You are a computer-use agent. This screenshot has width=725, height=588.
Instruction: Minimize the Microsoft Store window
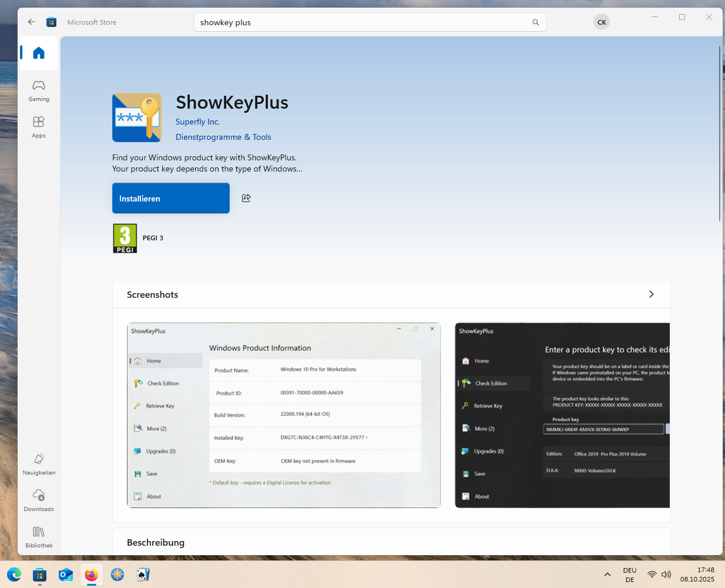pos(655,17)
